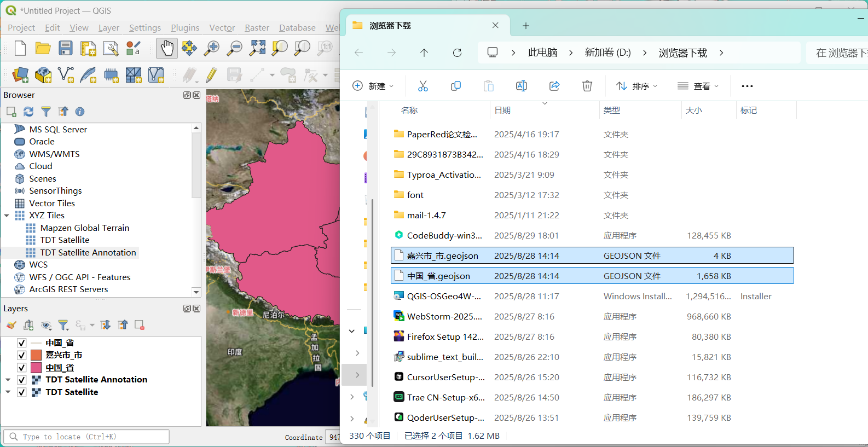The image size is (868, 447).
Task: Select the Pan Map hand tool
Action: [167, 48]
